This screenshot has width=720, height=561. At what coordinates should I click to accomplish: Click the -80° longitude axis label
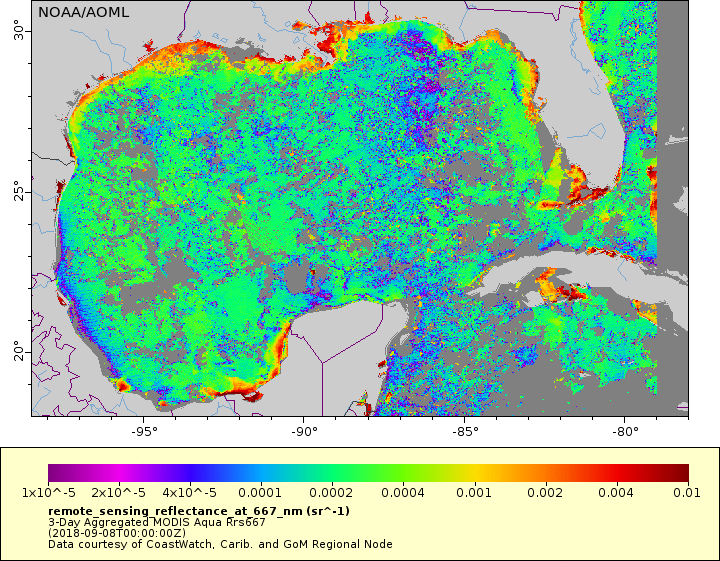point(624,432)
